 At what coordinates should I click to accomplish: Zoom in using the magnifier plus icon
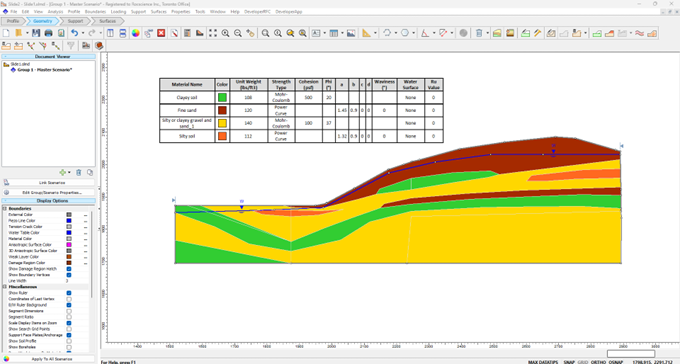(x=226, y=33)
